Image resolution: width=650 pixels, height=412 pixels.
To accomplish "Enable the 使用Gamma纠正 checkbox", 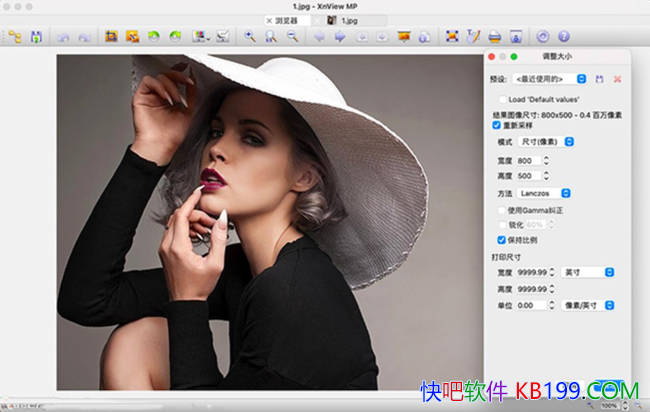I will tap(502, 210).
